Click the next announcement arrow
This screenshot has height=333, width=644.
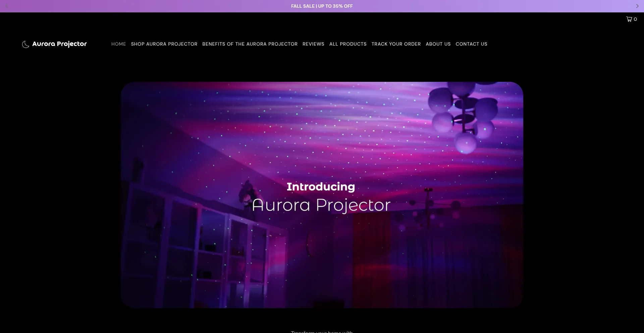click(x=637, y=6)
